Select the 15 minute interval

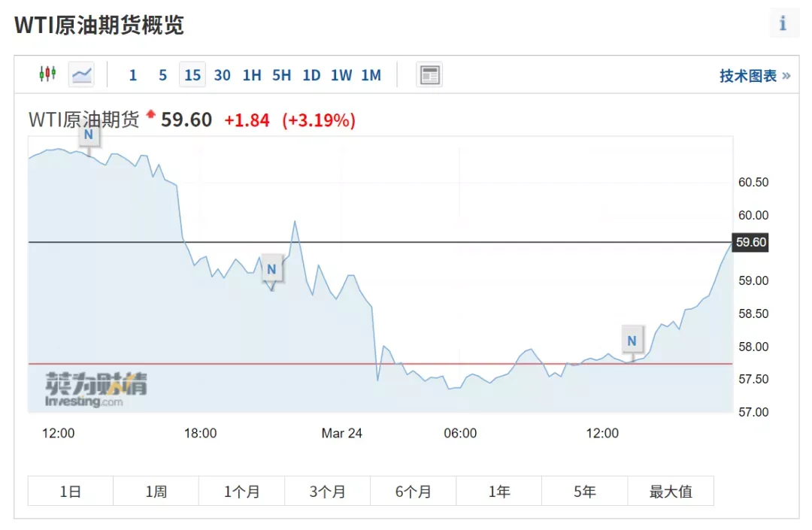pos(192,75)
